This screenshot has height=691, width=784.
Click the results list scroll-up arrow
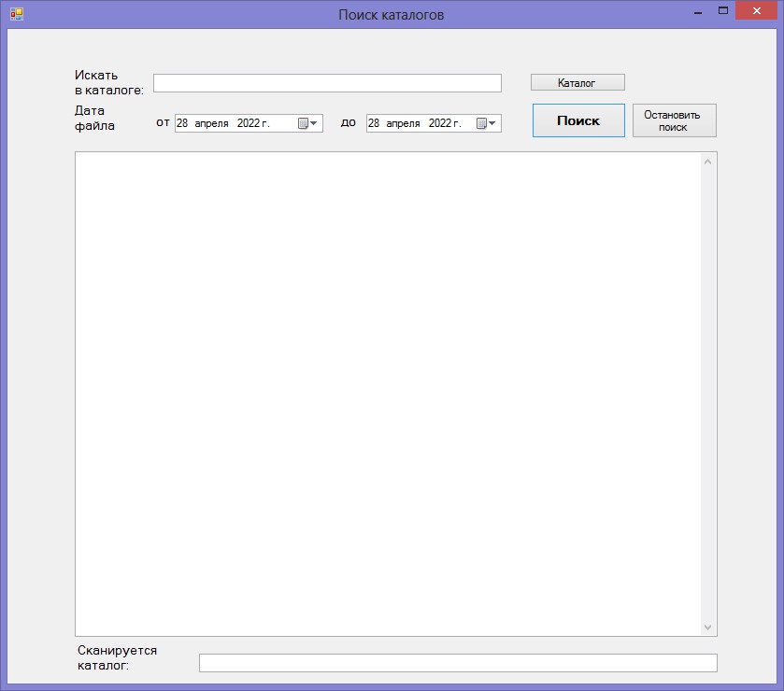coord(707,162)
